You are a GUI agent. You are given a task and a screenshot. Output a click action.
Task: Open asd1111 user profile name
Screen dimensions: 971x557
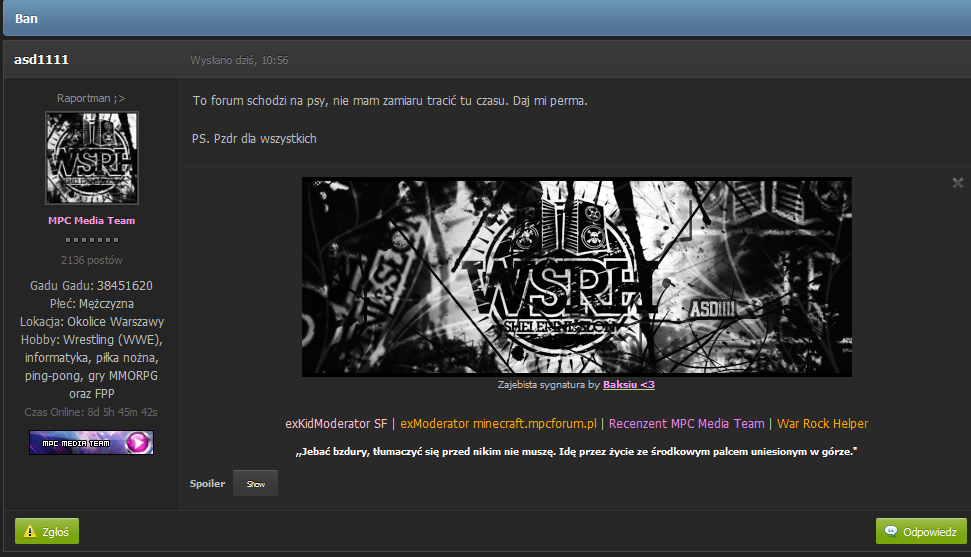(x=41, y=59)
